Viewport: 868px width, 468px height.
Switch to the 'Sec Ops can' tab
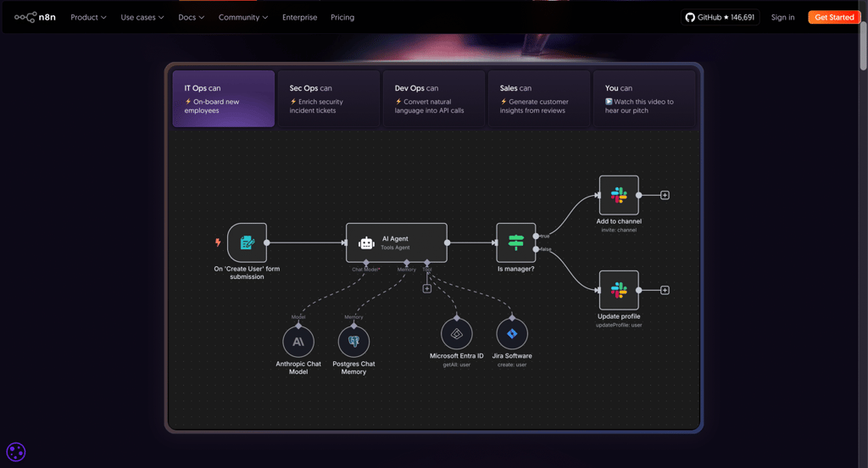tap(329, 98)
